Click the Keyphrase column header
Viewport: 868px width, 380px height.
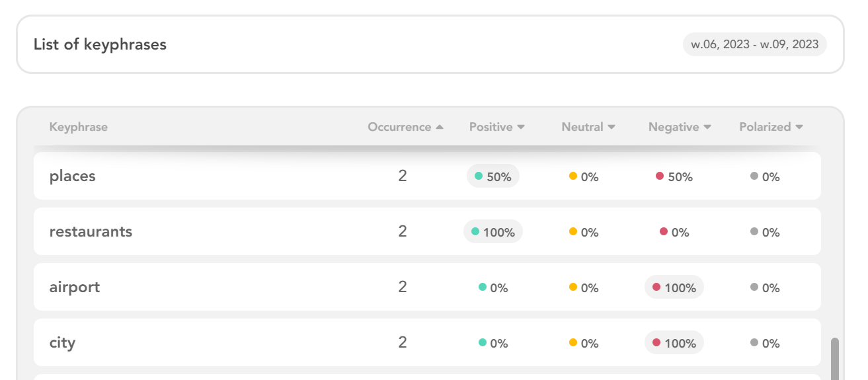(79, 127)
